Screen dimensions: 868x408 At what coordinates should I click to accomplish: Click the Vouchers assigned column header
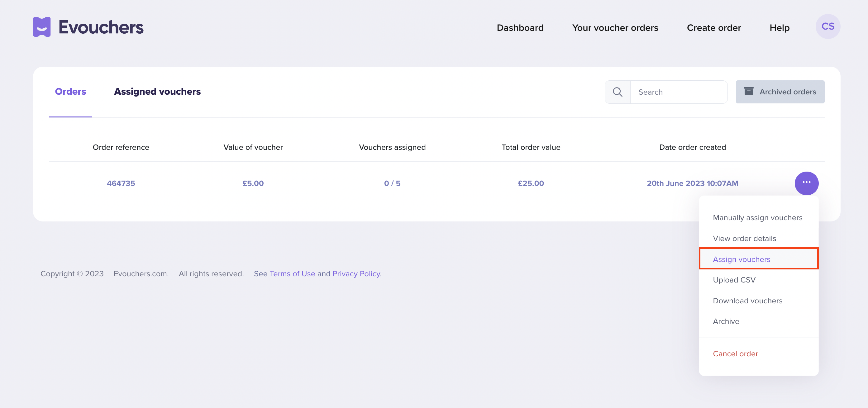[x=392, y=147]
